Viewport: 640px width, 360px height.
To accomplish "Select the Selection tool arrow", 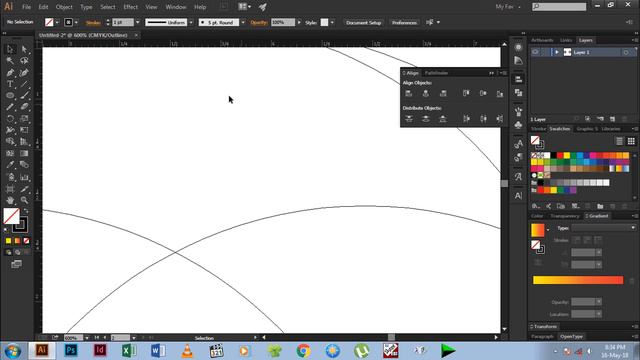I will (x=10, y=49).
